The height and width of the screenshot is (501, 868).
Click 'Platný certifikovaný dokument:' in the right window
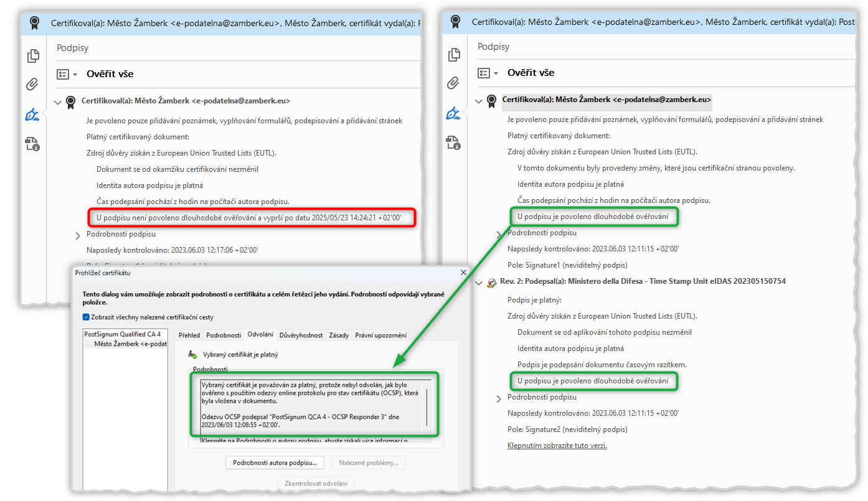click(x=559, y=136)
